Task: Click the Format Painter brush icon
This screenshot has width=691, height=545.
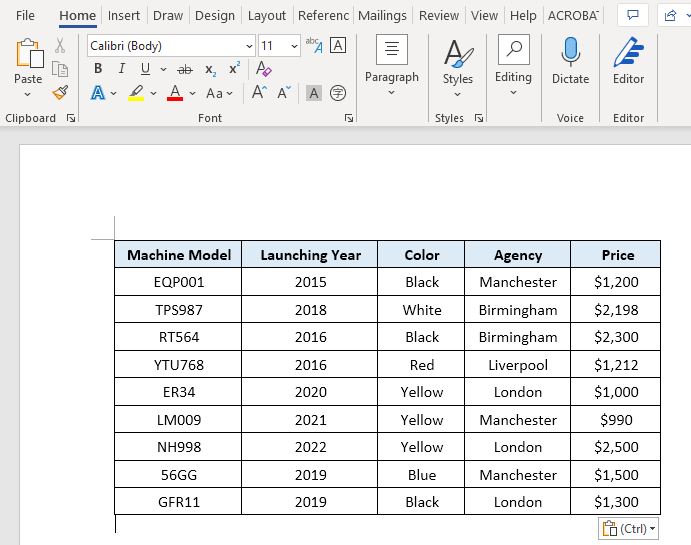Action: [x=60, y=93]
